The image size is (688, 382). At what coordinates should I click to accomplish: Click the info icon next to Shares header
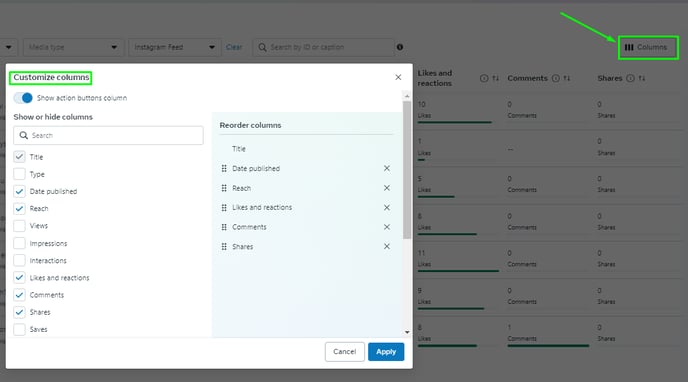tap(630, 78)
